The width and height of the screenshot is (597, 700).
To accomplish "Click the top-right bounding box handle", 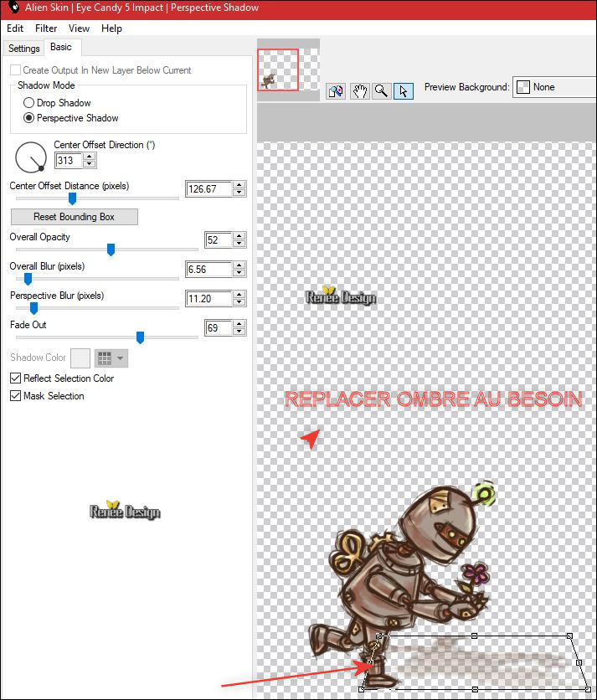I will pos(569,636).
